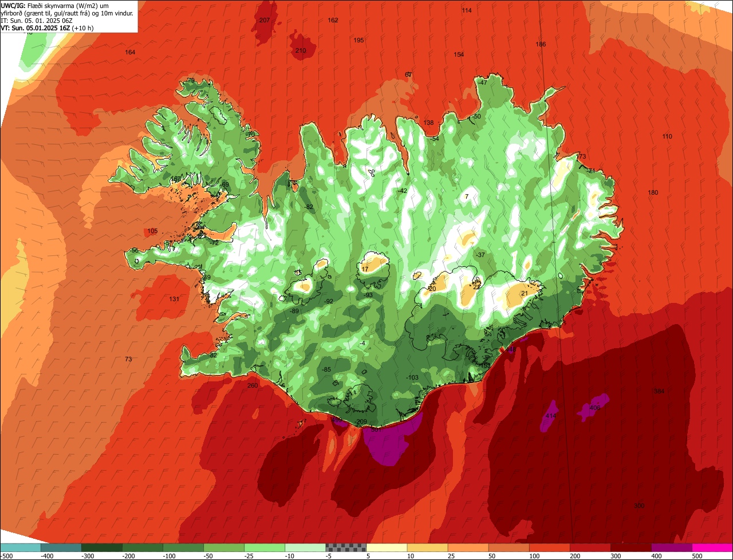733x560 pixels.
Task: Click the checkered legend swatch between -5 and 5
Action: click(346, 547)
